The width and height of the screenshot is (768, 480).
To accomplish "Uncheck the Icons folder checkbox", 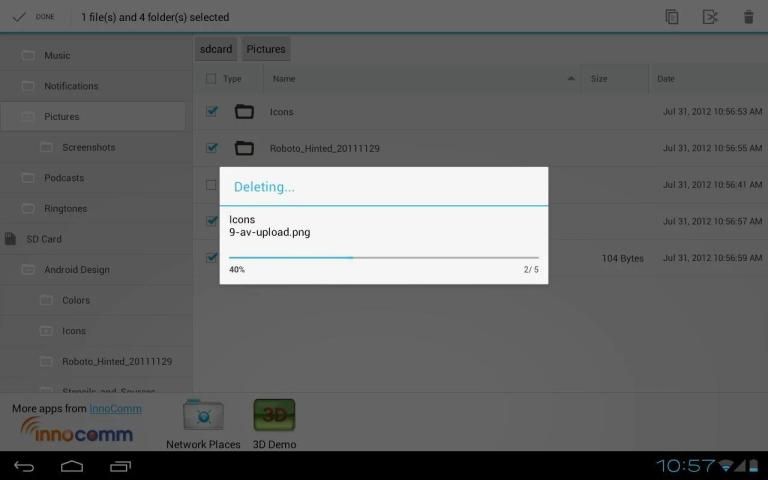I will (x=211, y=112).
